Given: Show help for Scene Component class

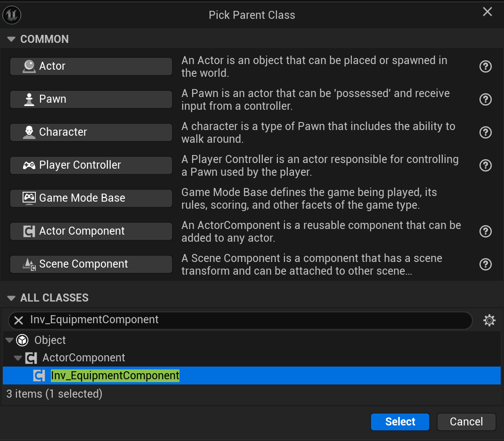Looking at the screenshot, I should pos(485,264).
